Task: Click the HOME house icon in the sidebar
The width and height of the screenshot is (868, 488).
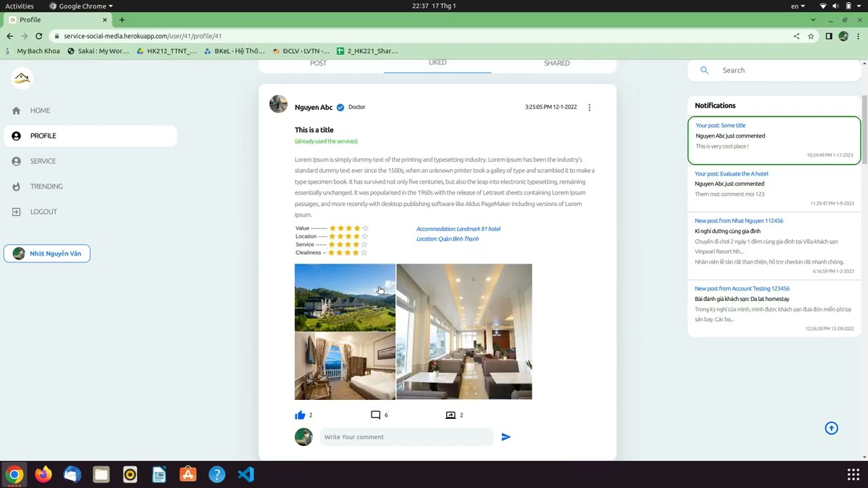Action: click(x=16, y=110)
